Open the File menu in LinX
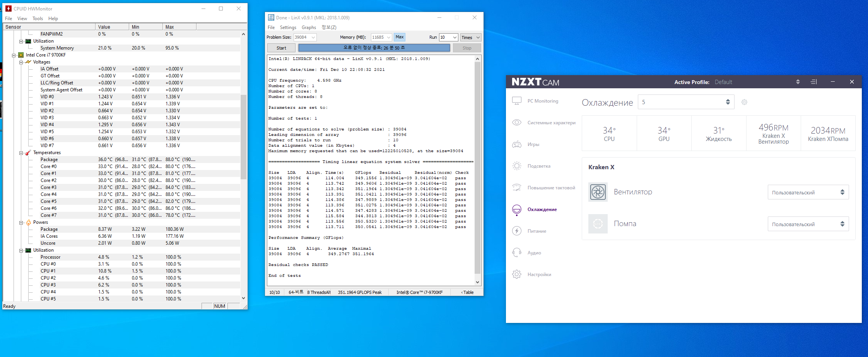Image resolution: width=868 pixels, height=357 pixels. 271,27
